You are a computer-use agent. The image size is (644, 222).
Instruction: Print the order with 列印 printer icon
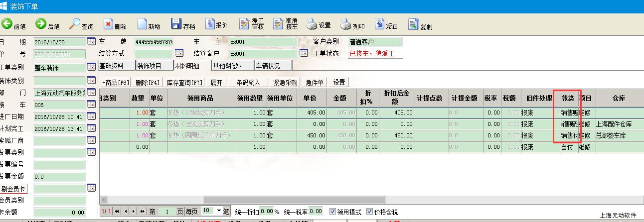click(352, 24)
